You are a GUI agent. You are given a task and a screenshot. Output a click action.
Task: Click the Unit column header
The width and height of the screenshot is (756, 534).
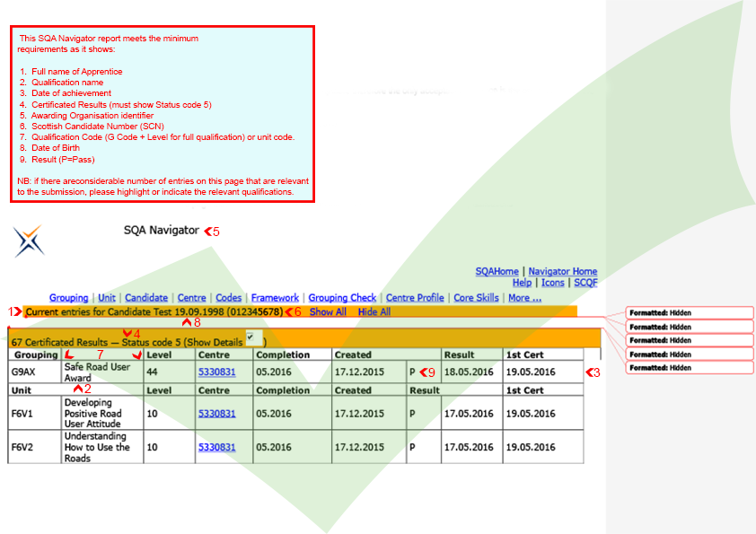[22, 390]
